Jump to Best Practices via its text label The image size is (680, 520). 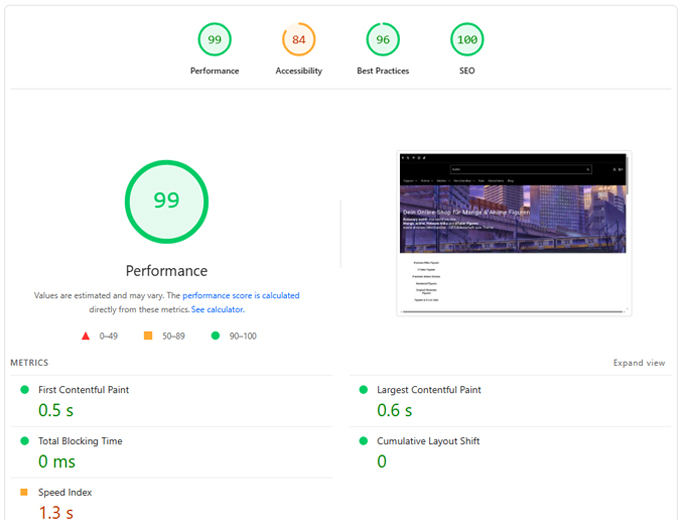(x=382, y=71)
